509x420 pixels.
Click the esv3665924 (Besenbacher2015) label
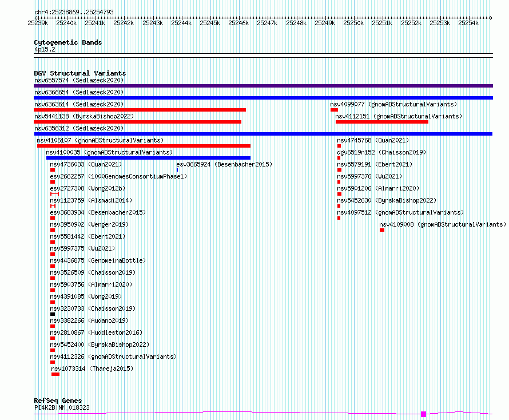click(x=224, y=164)
